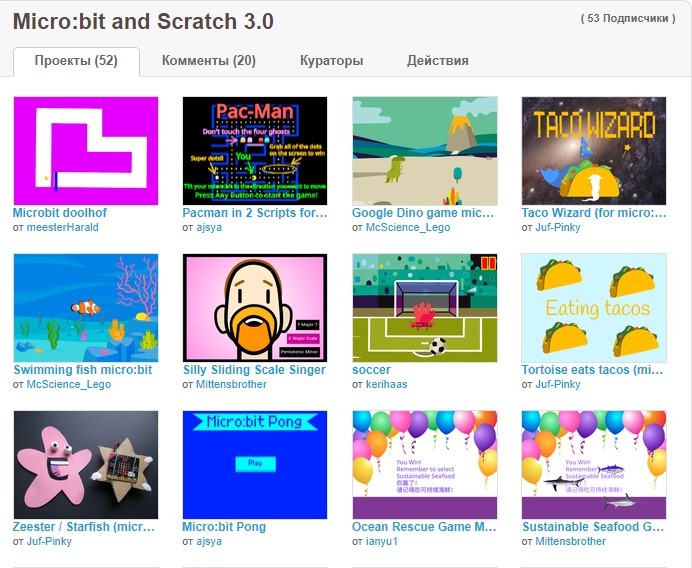Open the Zeester / Starfish thumbnail image
Viewport: 692px width, 568px height.
point(86,465)
